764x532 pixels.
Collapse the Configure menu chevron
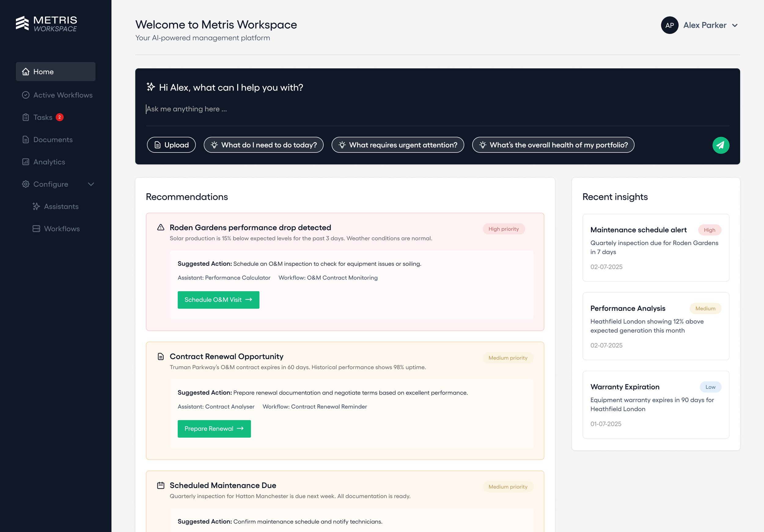[91, 184]
